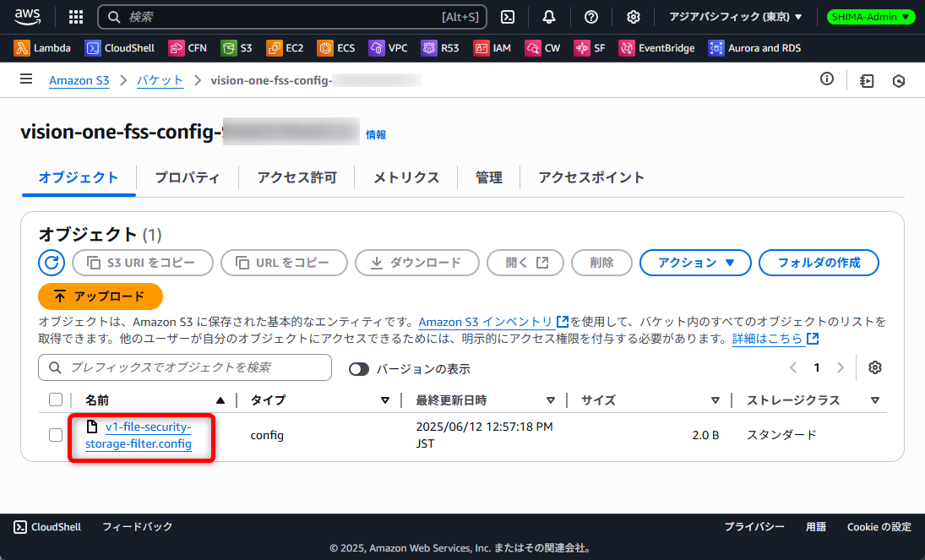
Task: Go to next page arrow
Action: pos(840,367)
